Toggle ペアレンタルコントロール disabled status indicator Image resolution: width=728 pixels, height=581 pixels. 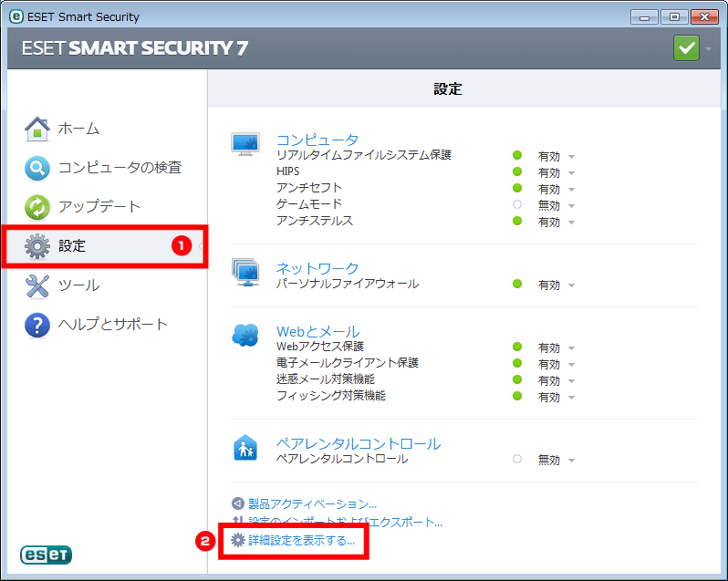517,460
